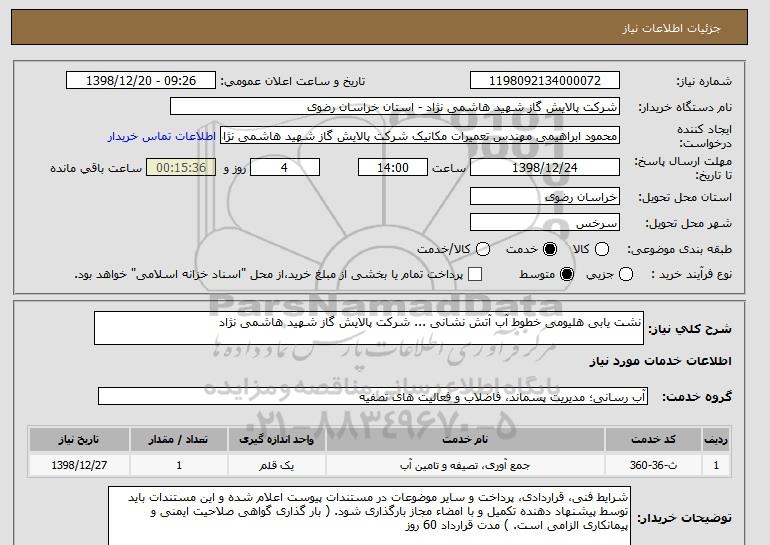Click the اطلاعات خدمات مورد نیاز section heading
The image size is (770, 545).
660,361
